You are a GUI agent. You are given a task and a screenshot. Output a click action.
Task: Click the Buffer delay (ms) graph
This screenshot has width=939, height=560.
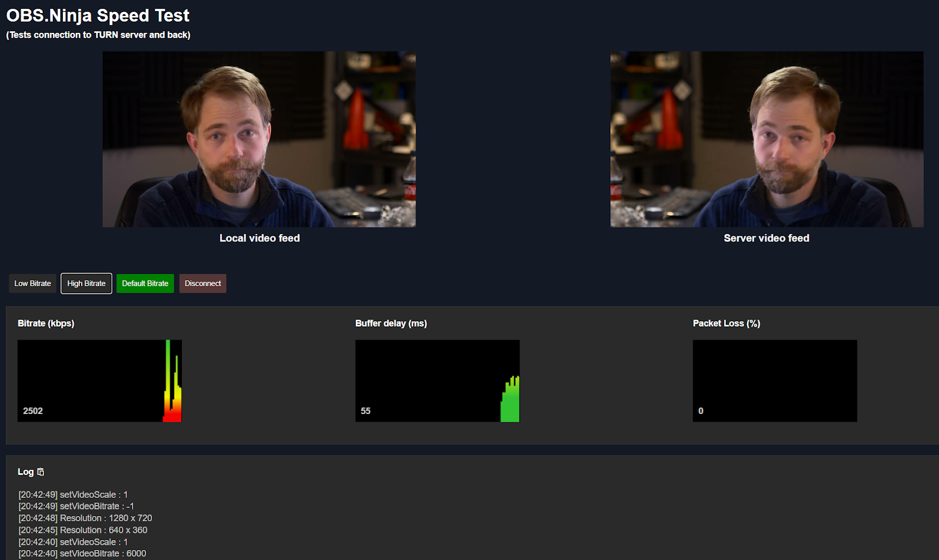(437, 381)
